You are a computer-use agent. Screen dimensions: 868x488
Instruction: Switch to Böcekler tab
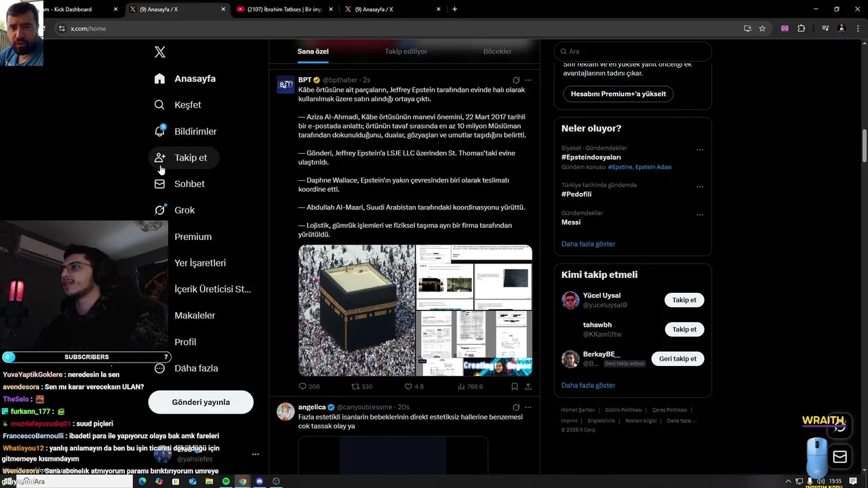coord(497,52)
